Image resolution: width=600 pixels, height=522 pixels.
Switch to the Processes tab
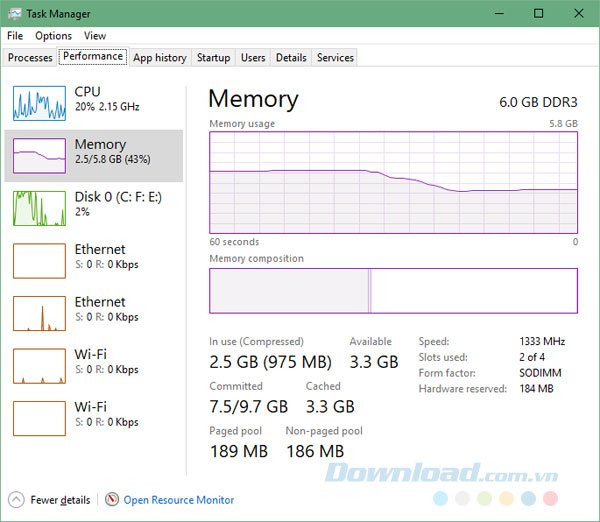(30, 58)
